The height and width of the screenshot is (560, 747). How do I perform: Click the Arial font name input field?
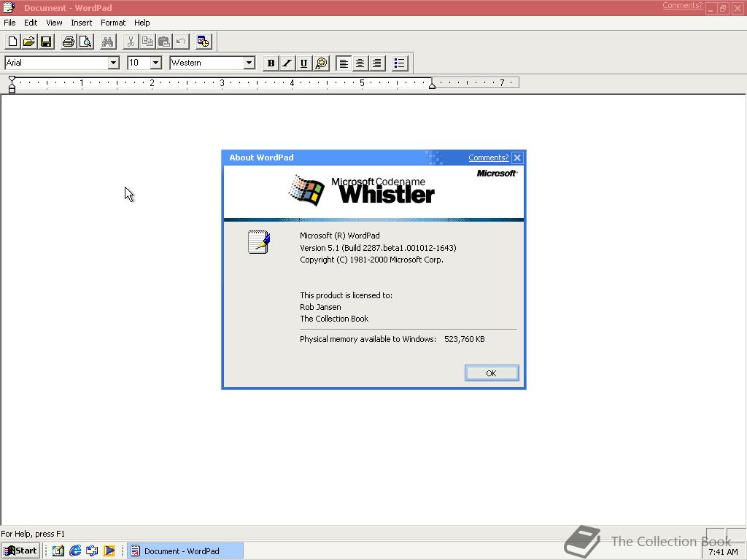pyautogui.click(x=56, y=63)
